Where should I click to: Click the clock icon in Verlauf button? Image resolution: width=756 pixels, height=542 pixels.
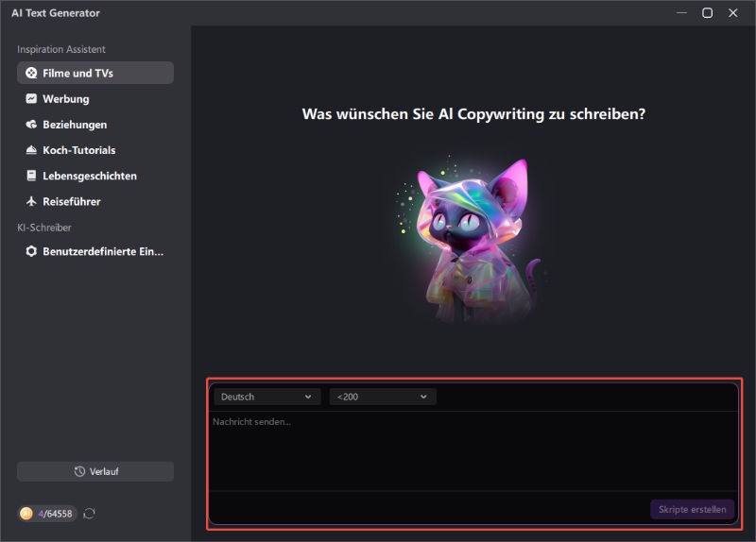79,472
